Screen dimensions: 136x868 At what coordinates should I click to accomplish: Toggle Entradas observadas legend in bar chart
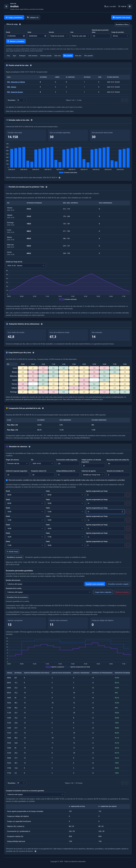(68, 172)
